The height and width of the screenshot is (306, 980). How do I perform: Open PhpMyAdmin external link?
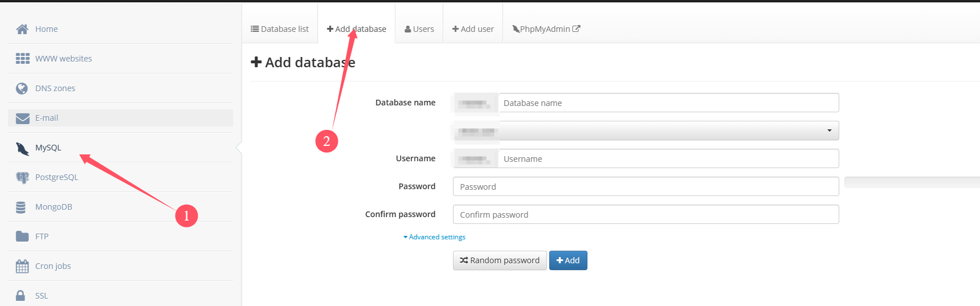tap(546, 29)
